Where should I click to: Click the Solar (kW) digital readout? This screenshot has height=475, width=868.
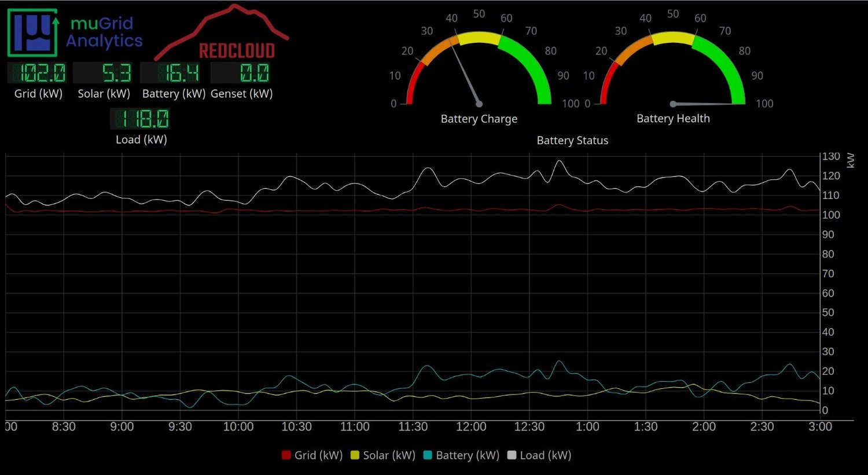tap(104, 72)
